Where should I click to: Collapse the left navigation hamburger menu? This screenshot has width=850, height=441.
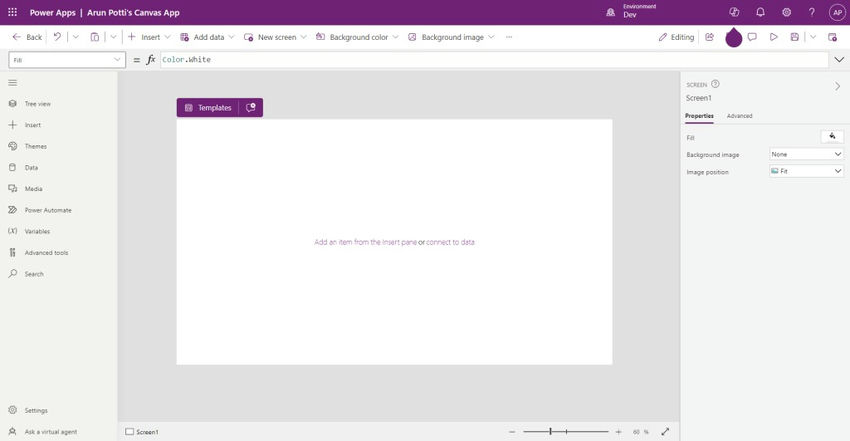coord(12,83)
